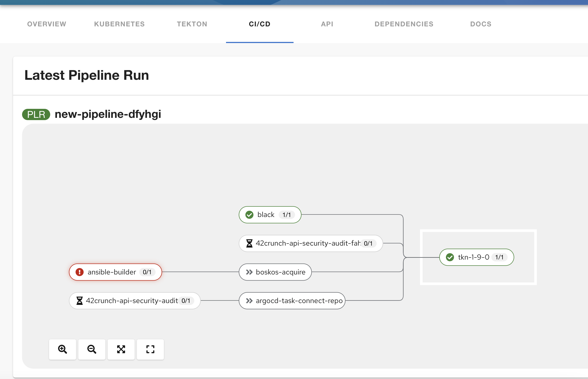588x379 pixels.
Task: Click the zoom in icon on graph controls
Action: (x=62, y=349)
